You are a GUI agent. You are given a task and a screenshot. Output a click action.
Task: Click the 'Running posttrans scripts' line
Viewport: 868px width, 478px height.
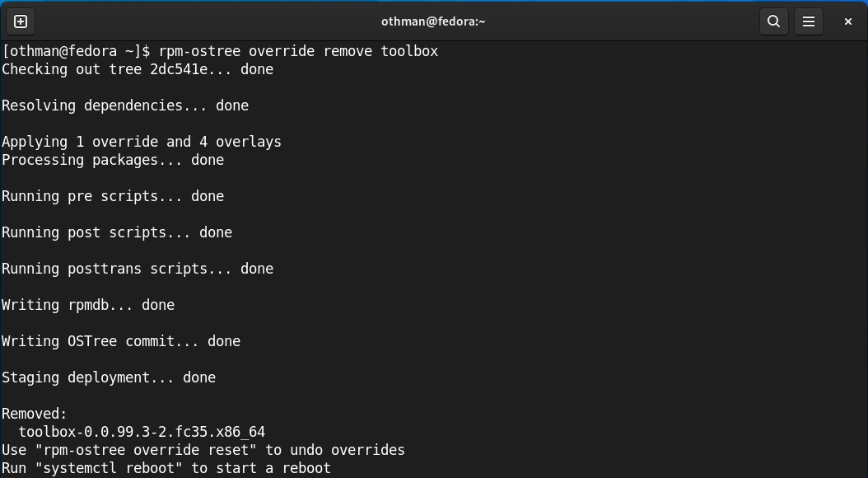[x=138, y=269]
